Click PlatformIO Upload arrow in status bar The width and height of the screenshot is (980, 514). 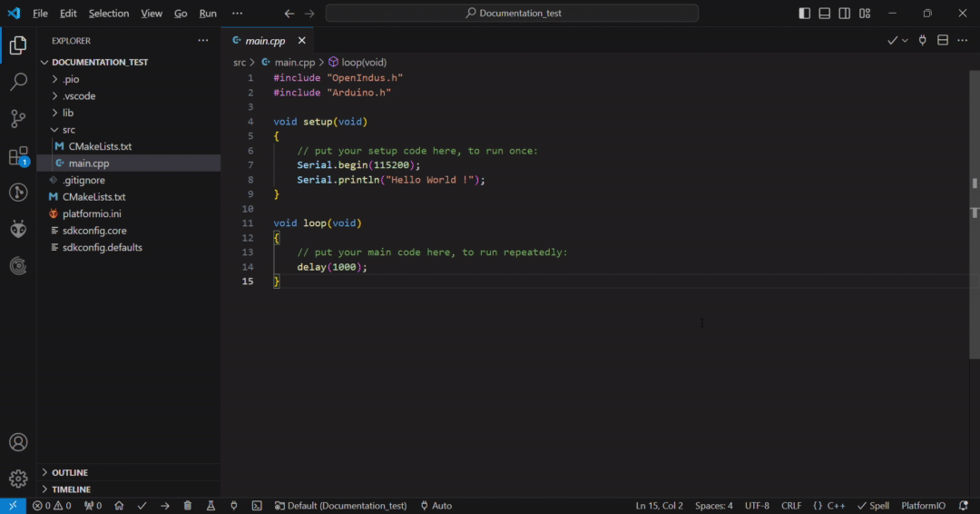[x=165, y=506]
